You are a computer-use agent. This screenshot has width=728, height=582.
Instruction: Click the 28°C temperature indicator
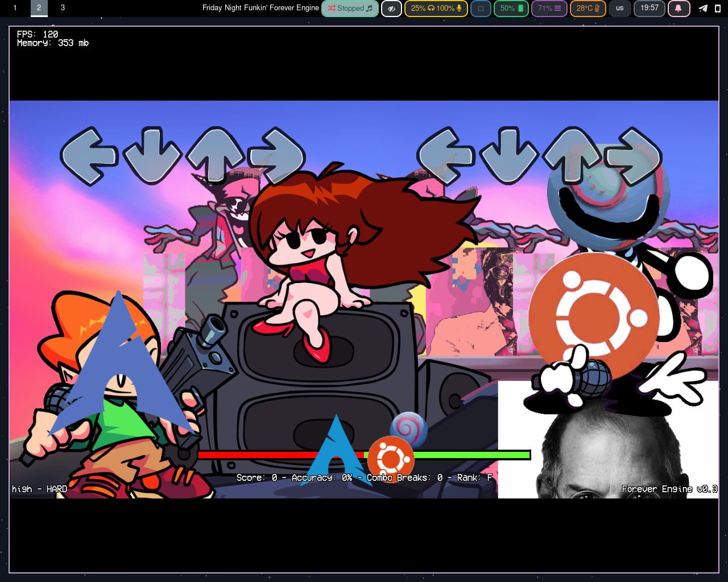pyautogui.click(x=588, y=9)
